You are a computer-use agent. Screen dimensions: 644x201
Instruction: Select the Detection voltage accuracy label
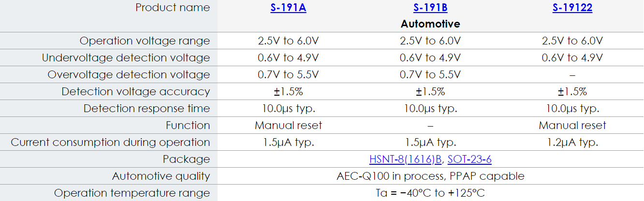[x=135, y=92]
